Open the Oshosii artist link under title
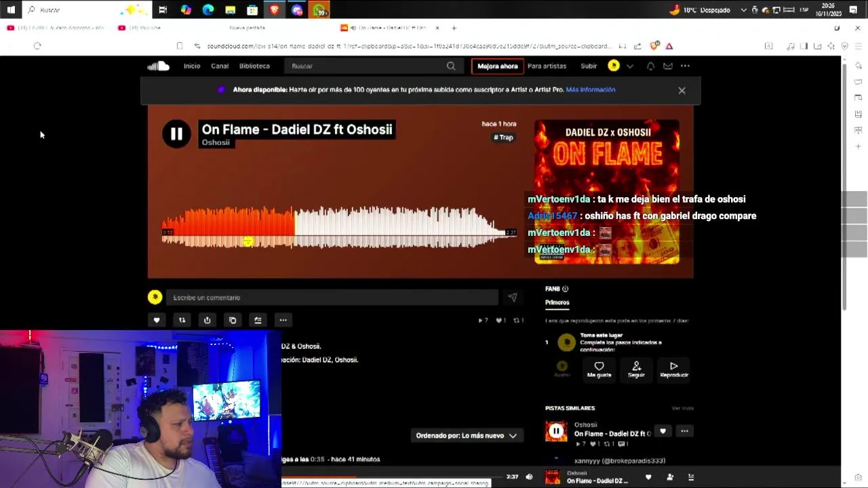Viewport: 868px width, 488px height. 216,142
